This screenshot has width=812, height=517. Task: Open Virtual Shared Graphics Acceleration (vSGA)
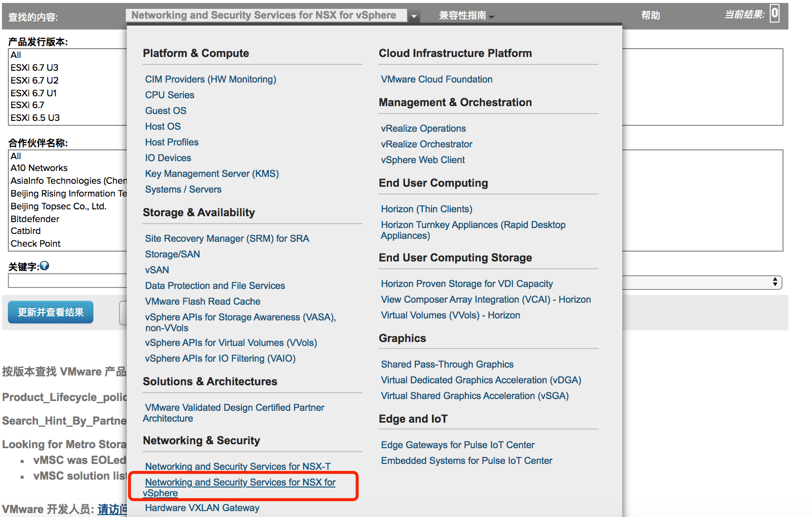[x=475, y=396]
